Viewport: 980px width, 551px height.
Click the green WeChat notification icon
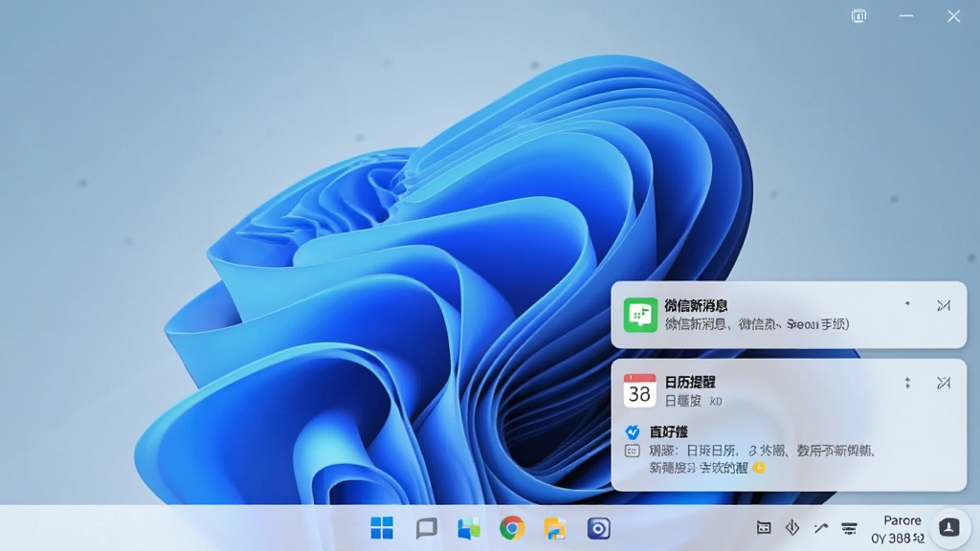[640, 315]
